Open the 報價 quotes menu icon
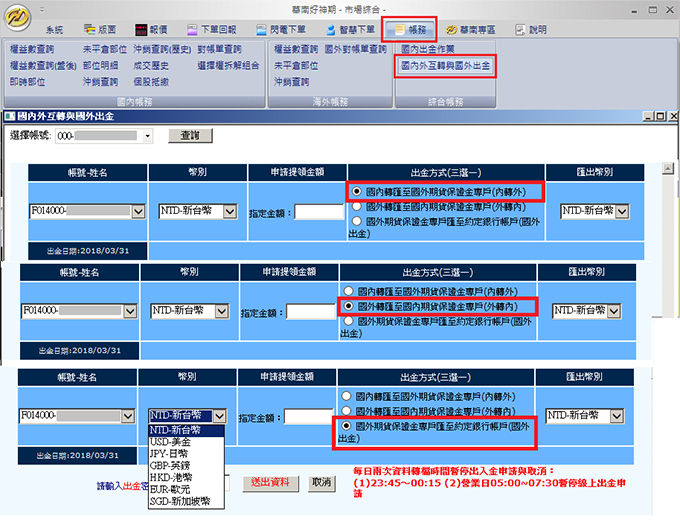Image resolution: width=680 pixels, height=526 pixels. point(141,29)
